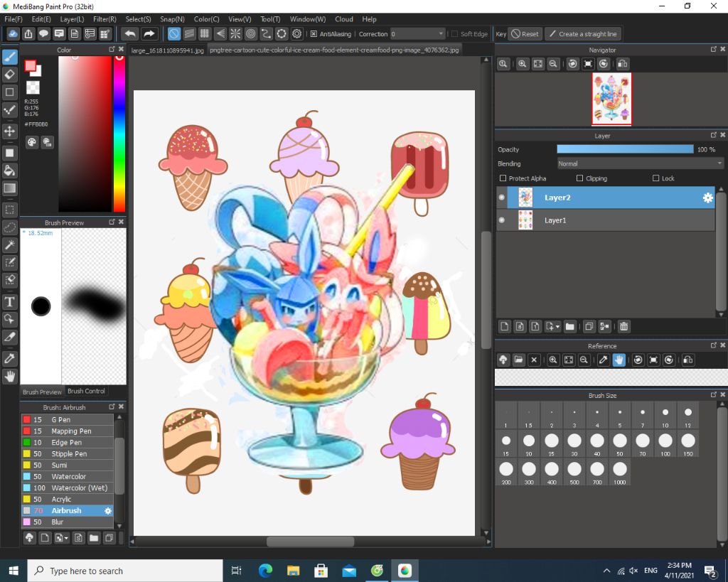Select the Text tool
728x582 pixels.
10,302
